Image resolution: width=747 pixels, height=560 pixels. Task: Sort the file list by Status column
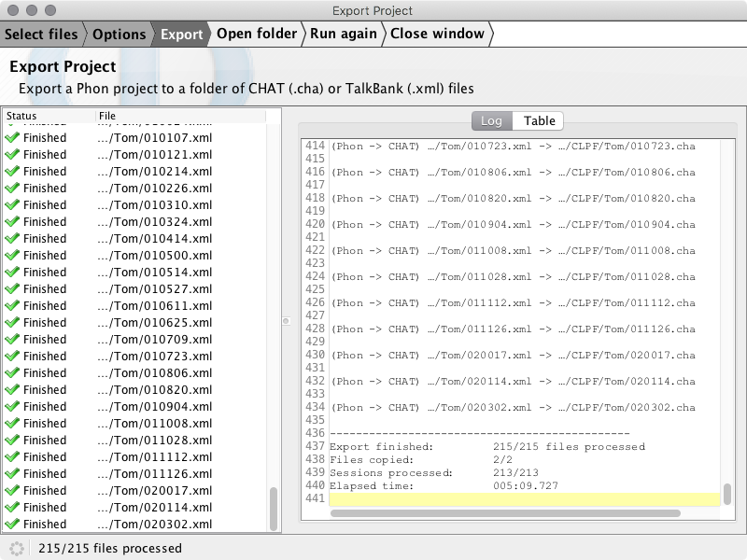(x=49, y=116)
